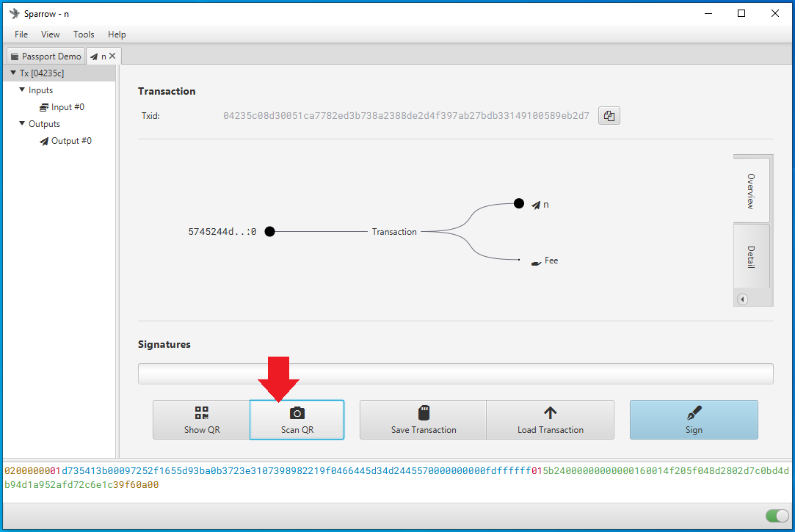Click the Signatures progress bar

[x=455, y=374]
